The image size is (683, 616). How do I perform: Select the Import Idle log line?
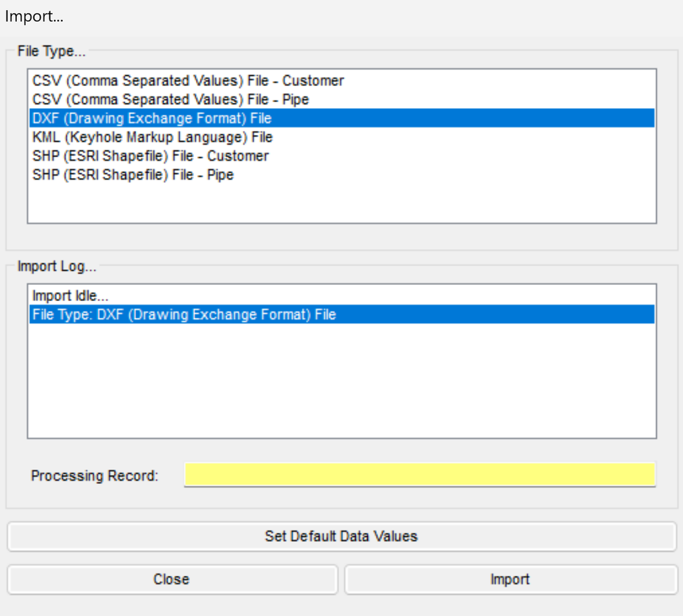(x=342, y=296)
